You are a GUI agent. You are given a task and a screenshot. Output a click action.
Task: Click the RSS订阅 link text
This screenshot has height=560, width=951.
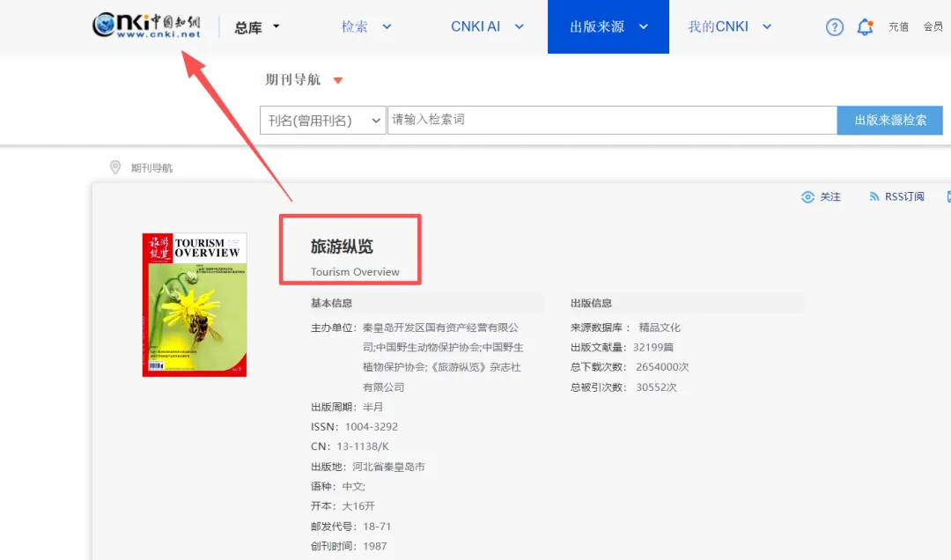tap(904, 196)
